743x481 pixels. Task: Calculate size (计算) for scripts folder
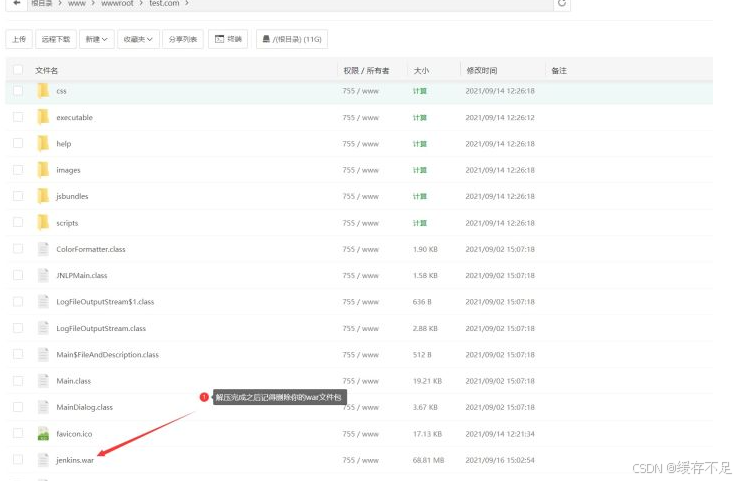[x=420, y=223]
